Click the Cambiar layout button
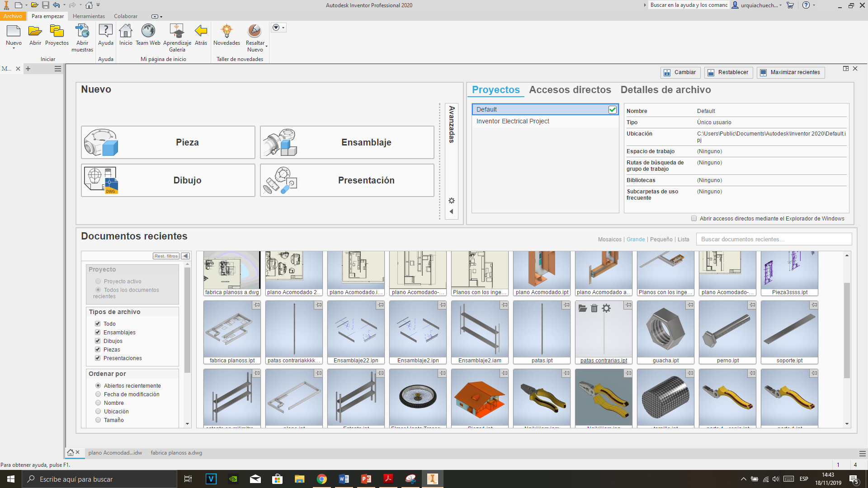Screen dimensions: 868x488 tap(680, 72)
